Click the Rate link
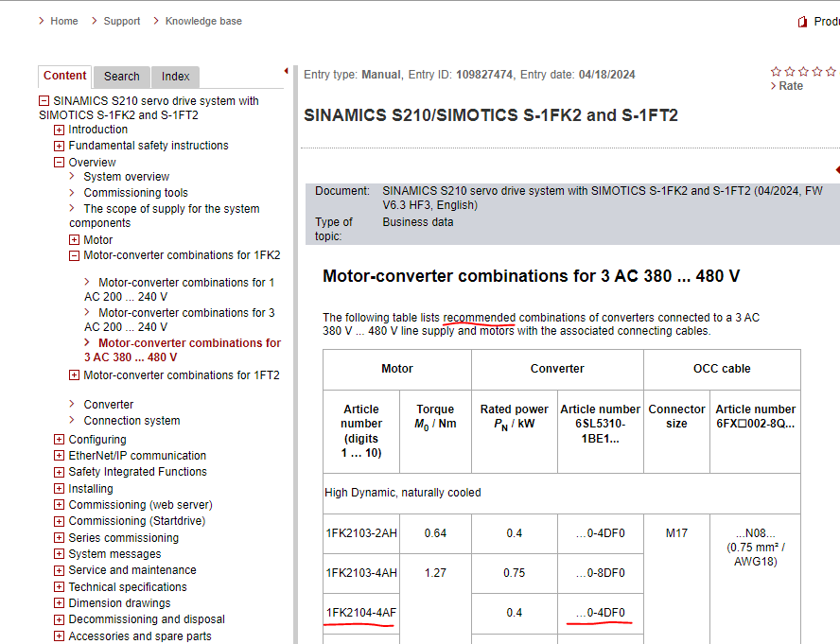The width and height of the screenshot is (840, 644). point(790,86)
